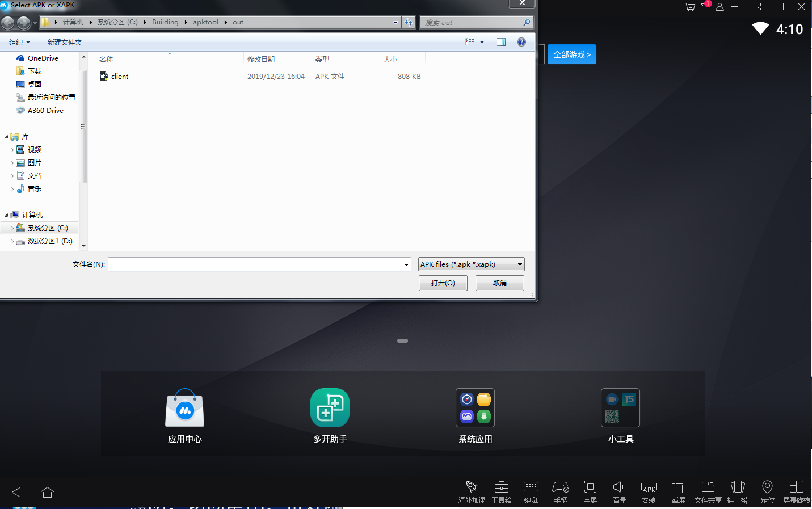Click apktool in the address breadcrumb
Viewport: 812px width, 509px height.
pos(205,22)
